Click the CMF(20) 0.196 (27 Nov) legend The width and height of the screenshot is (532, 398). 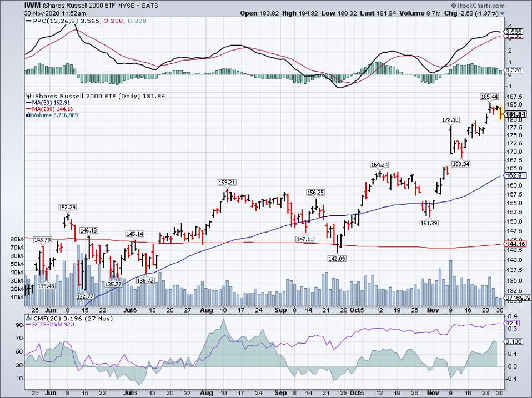73,318
